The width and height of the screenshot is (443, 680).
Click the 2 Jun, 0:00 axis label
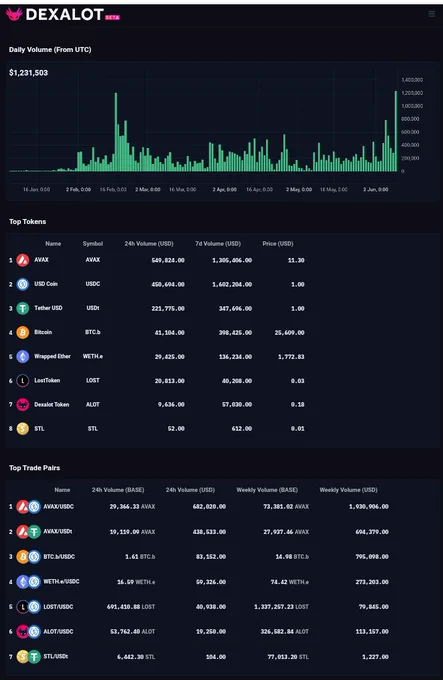[376, 190]
